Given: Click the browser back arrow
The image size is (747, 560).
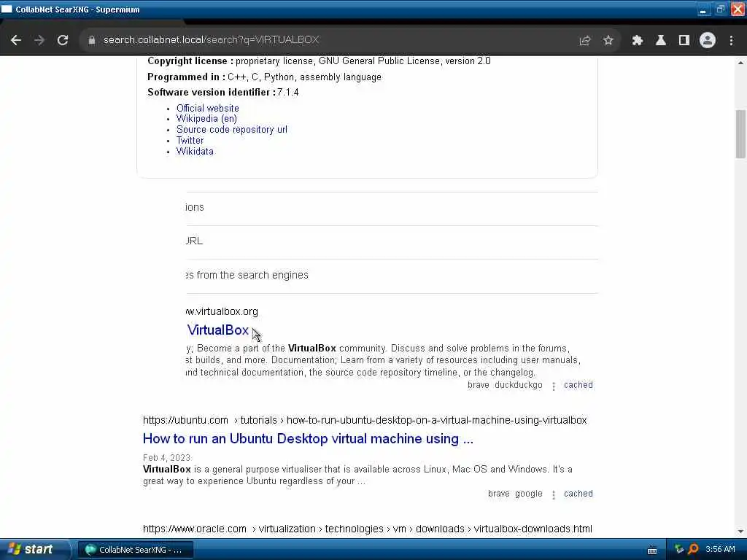Looking at the screenshot, I should 16,41.
